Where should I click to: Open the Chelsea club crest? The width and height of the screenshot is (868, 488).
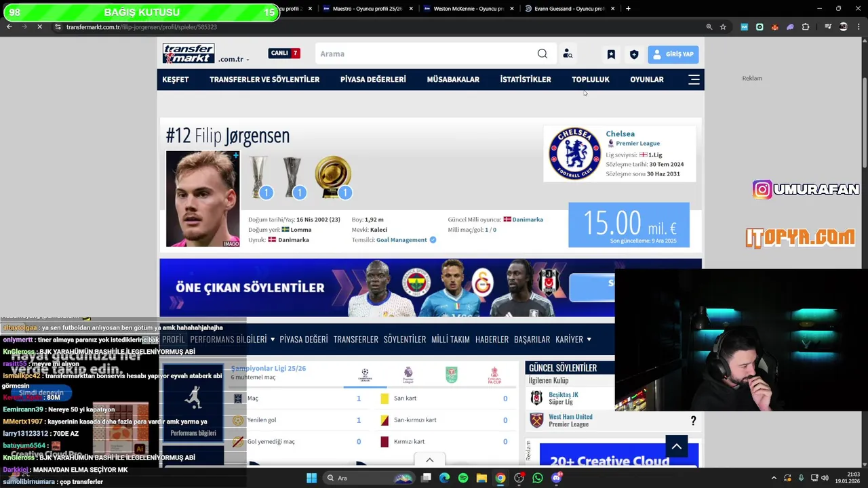[574, 153]
